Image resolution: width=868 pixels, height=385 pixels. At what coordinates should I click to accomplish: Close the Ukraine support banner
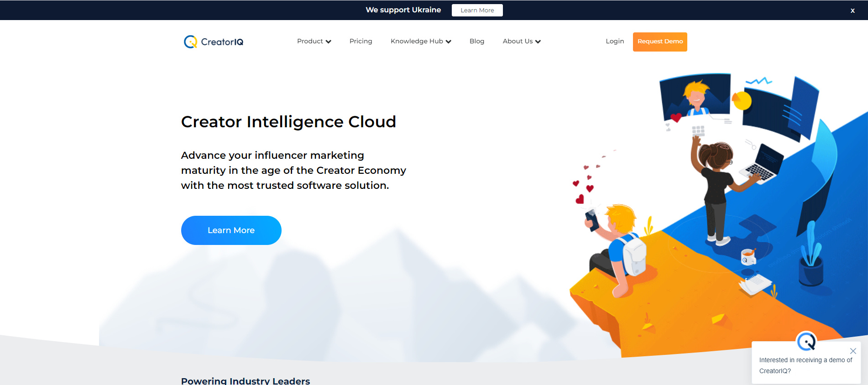pyautogui.click(x=852, y=10)
